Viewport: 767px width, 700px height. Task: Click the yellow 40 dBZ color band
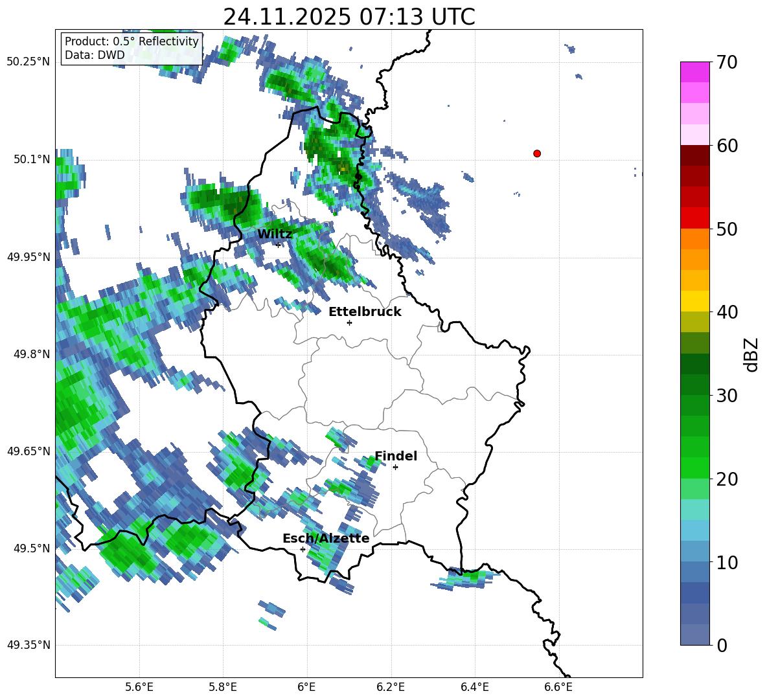[695, 301]
